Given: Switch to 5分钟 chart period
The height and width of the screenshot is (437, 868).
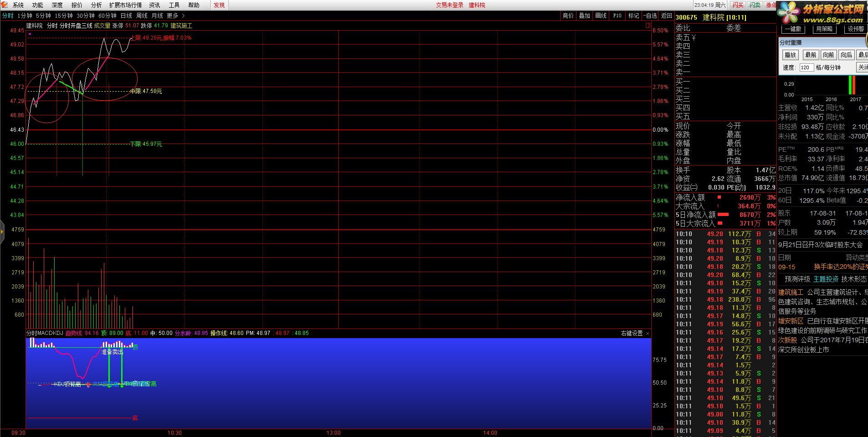Looking at the screenshot, I should (43, 15).
